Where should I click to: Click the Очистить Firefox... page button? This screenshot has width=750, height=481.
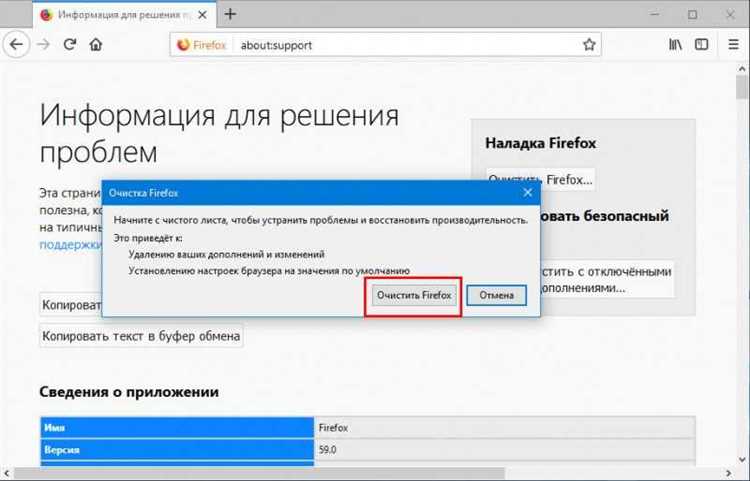(540, 180)
